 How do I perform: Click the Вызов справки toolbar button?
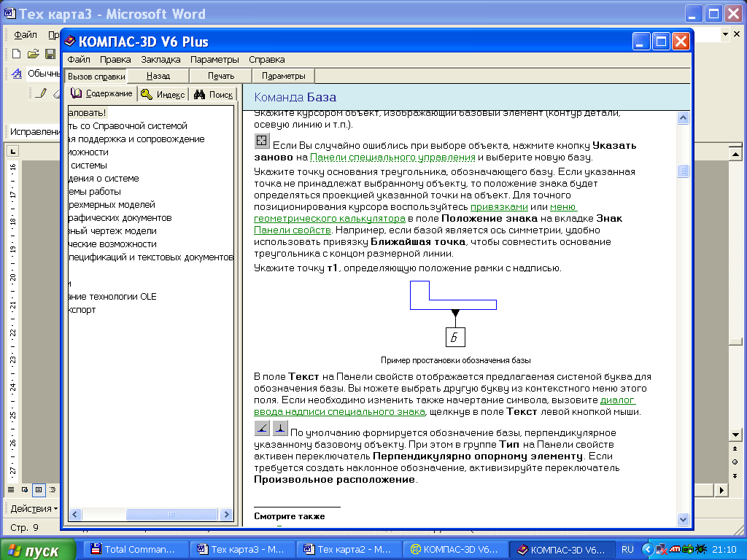coord(96,76)
